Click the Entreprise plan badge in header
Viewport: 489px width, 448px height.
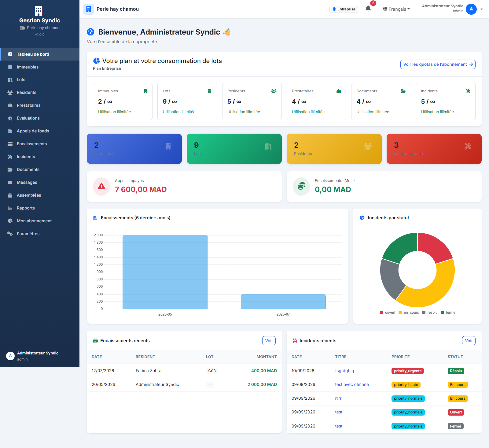344,9
